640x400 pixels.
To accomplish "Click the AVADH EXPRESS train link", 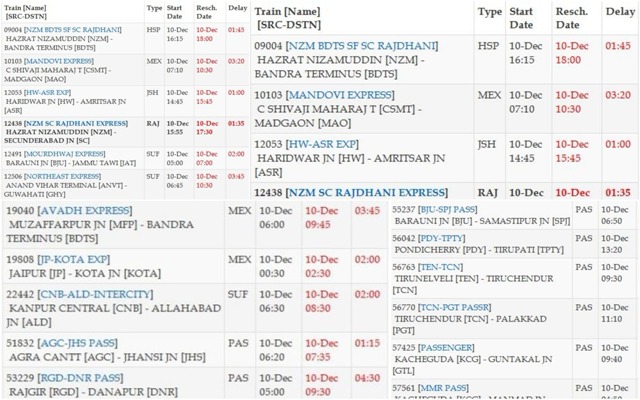I will coord(84,211).
